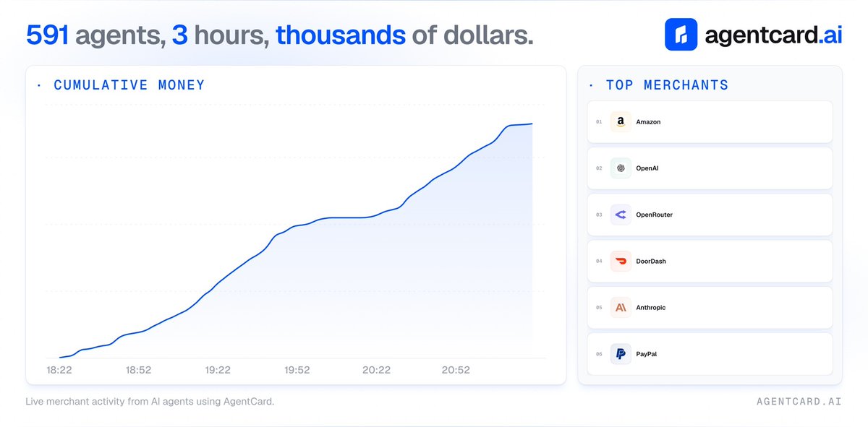Click rank number 02 beside OpenAI
The image size is (868, 427).
coord(599,168)
